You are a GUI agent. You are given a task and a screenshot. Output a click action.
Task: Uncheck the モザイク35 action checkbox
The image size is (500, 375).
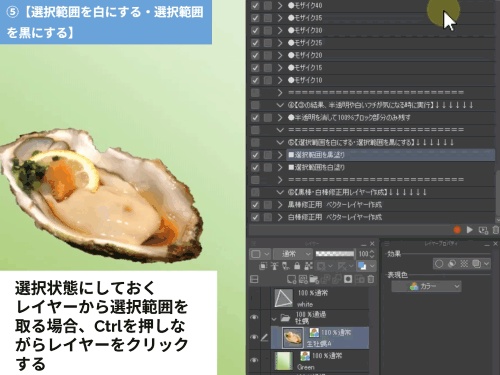pyautogui.click(x=255, y=18)
